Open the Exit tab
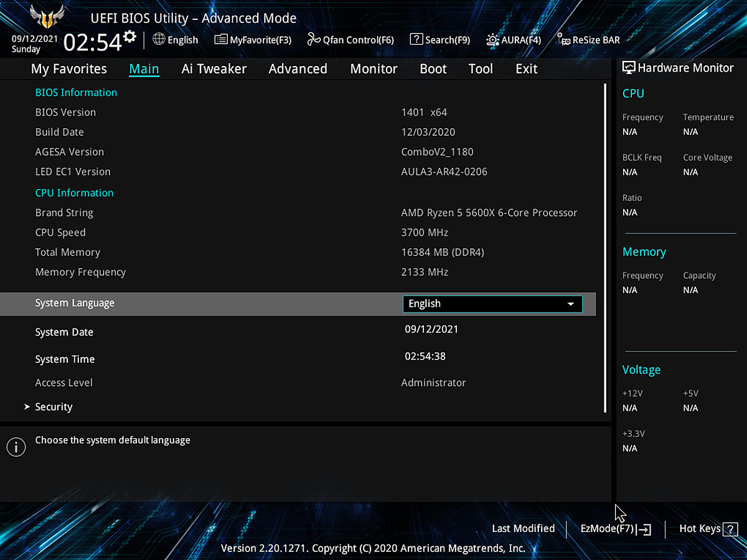 [x=527, y=69]
